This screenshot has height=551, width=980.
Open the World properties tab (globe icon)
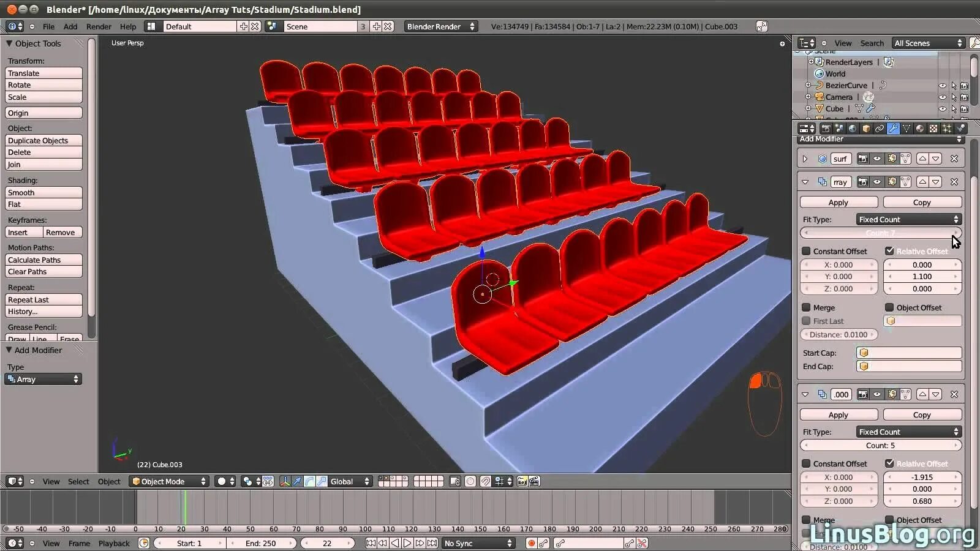coord(853,129)
